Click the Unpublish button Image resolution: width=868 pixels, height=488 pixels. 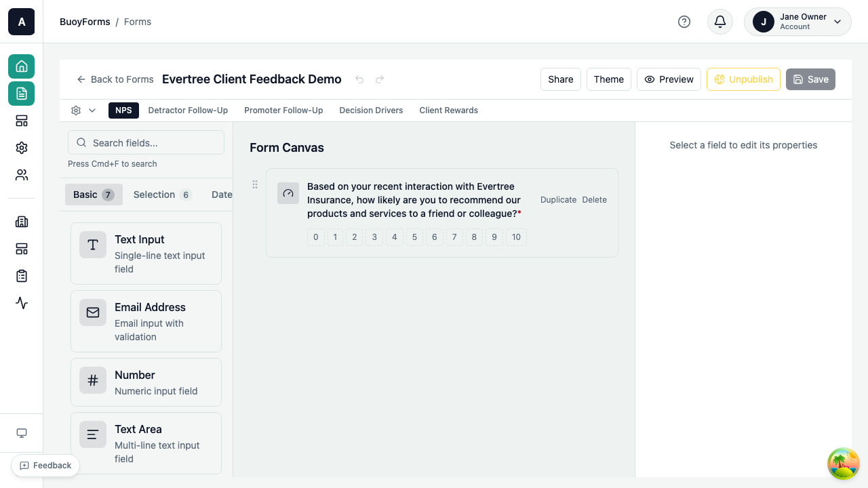[x=743, y=79]
